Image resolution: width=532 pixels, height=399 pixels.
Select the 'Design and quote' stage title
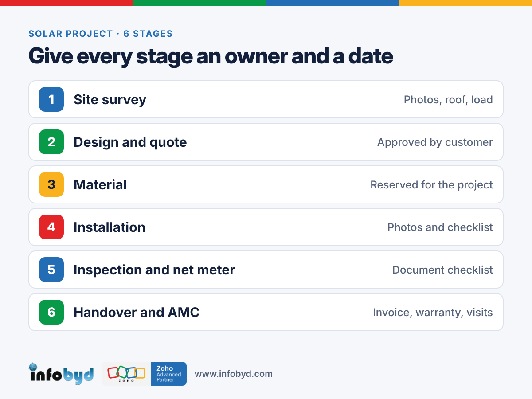130,142
